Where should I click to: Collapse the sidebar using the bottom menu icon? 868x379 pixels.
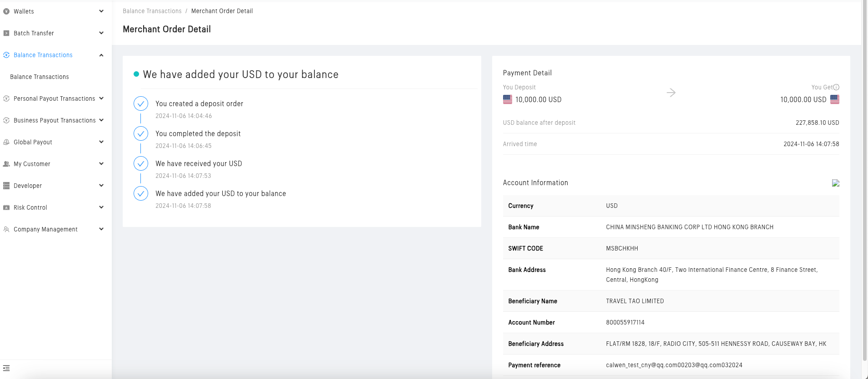pos(6,368)
